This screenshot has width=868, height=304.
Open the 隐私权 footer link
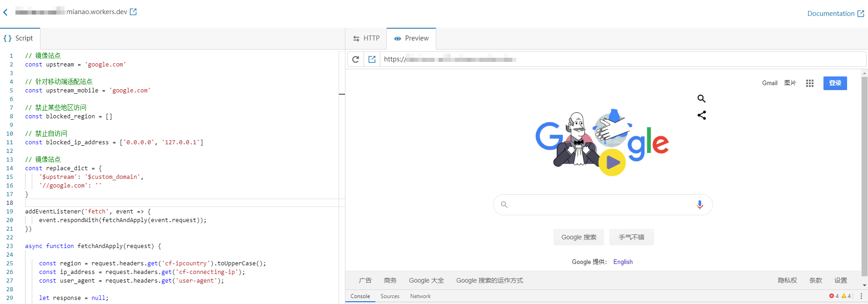coord(788,280)
